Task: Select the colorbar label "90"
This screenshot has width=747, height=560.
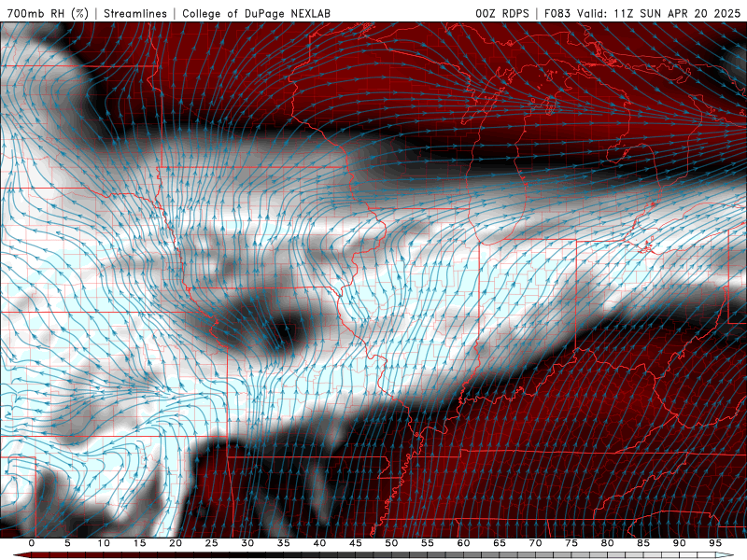Action: (x=680, y=543)
